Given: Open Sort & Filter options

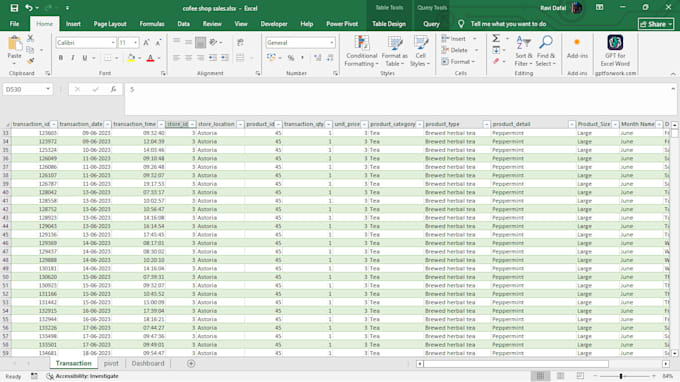Looking at the screenshot, I should [x=523, y=51].
